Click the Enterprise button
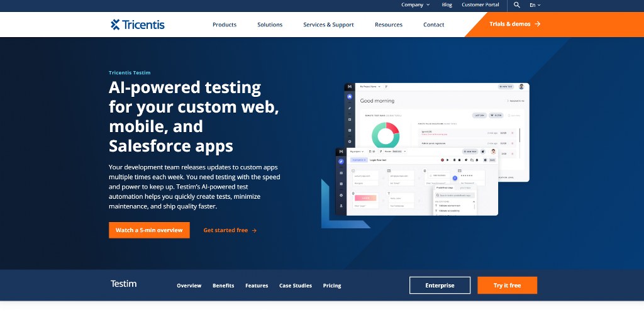Screen dimensions: 644x312 tap(440, 286)
